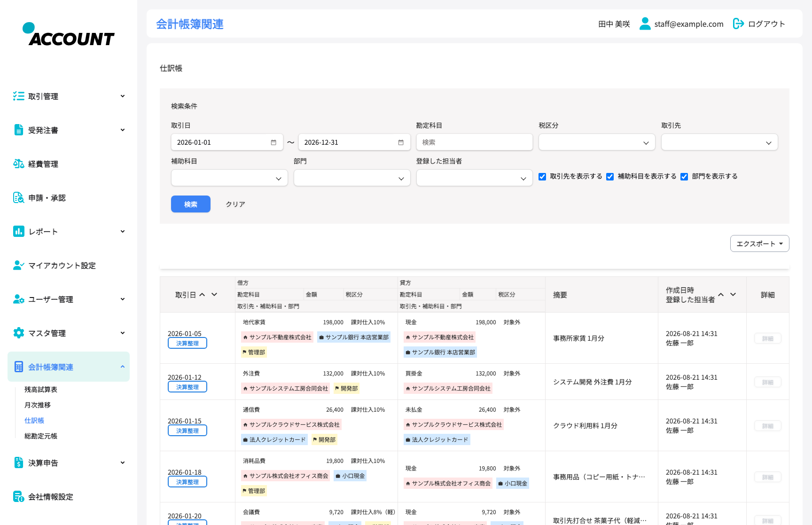812x525 pixels.
Task: Open the 取引先 dropdown
Action: pos(719,142)
